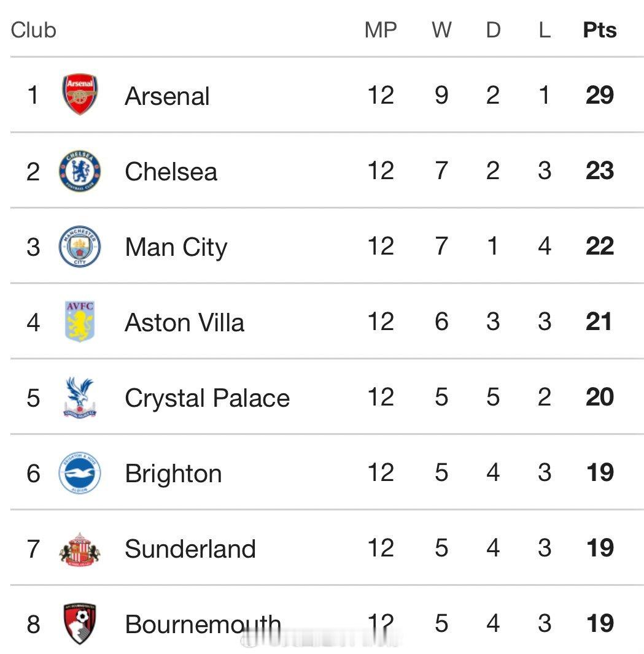Click Arsenal's 29 points value
Screen dimensions: 644x654
tap(599, 96)
